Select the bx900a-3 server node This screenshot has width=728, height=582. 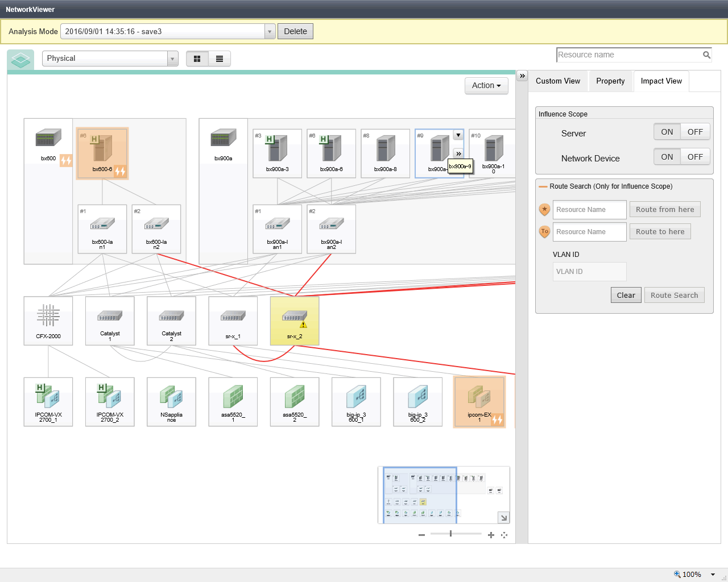[278, 153]
